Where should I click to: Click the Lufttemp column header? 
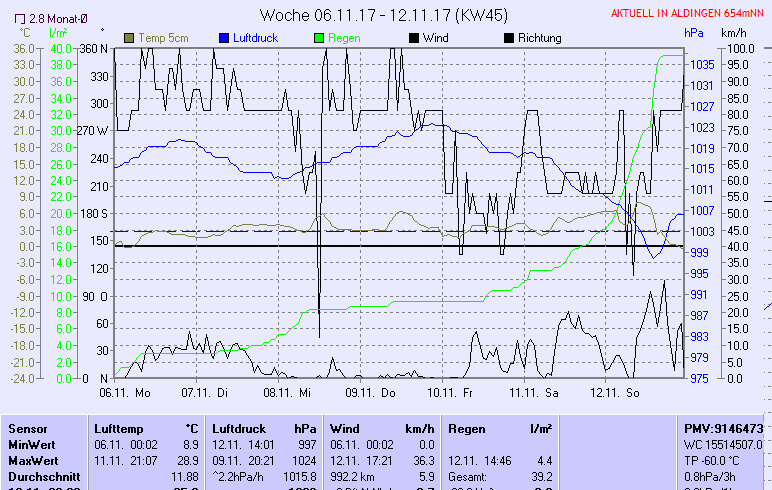pyautogui.click(x=118, y=428)
